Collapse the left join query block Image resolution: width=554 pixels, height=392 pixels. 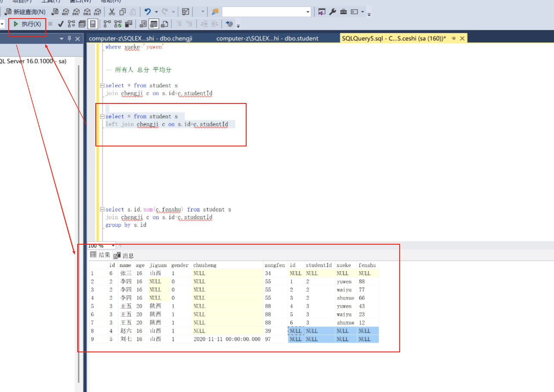click(x=102, y=116)
